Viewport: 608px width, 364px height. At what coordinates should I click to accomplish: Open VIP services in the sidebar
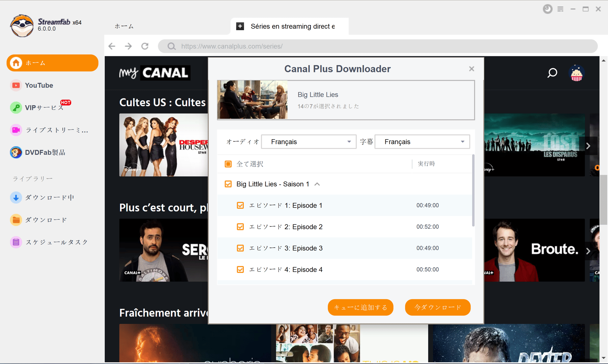(x=45, y=108)
